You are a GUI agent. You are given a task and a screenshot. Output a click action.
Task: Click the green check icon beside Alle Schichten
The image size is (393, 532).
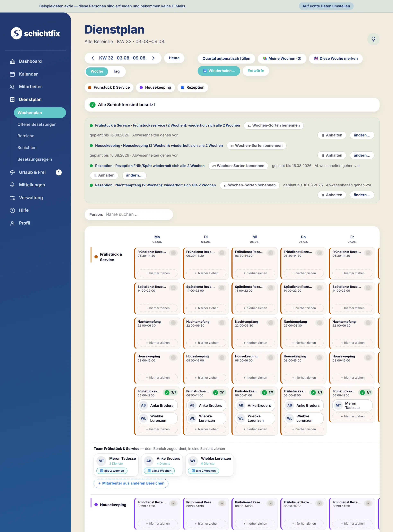point(93,105)
